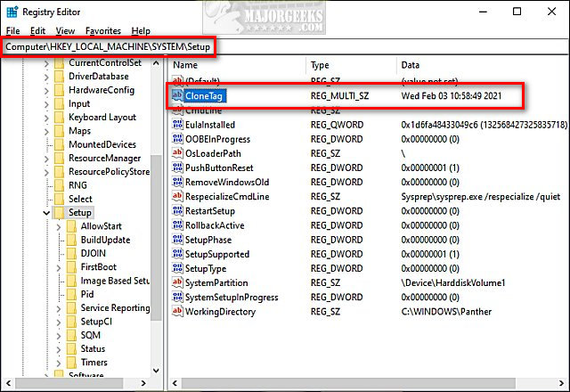Image resolution: width=570 pixels, height=392 pixels.
Task: Click the RespecializeCmdLine string icon
Action: 177,196
